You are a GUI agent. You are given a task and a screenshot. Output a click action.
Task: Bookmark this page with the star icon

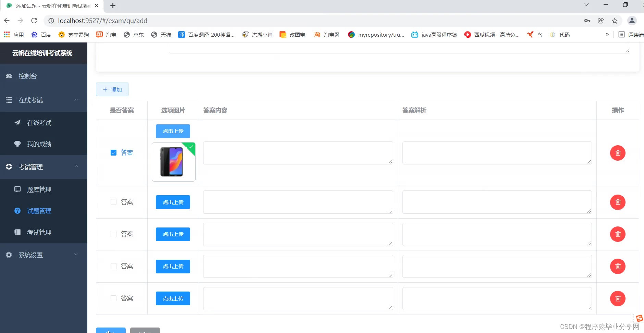[x=615, y=21]
